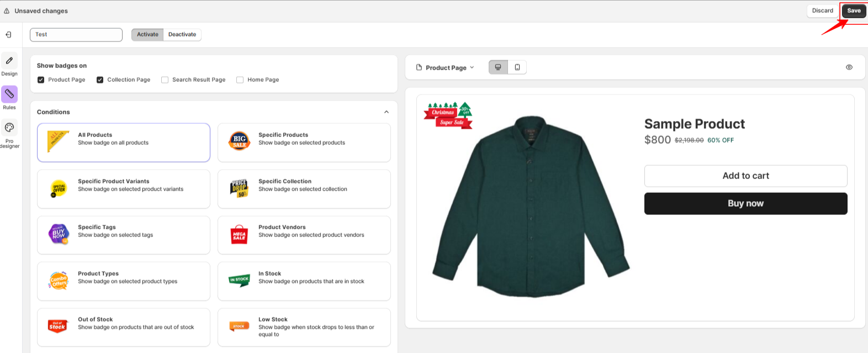Pick the Product Vendors condition
Screen dimensions: 868x353
(304, 235)
